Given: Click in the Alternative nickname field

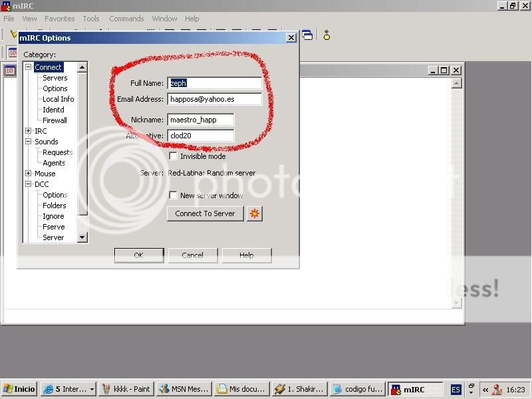Looking at the screenshot, I should (x=201, y=136).
